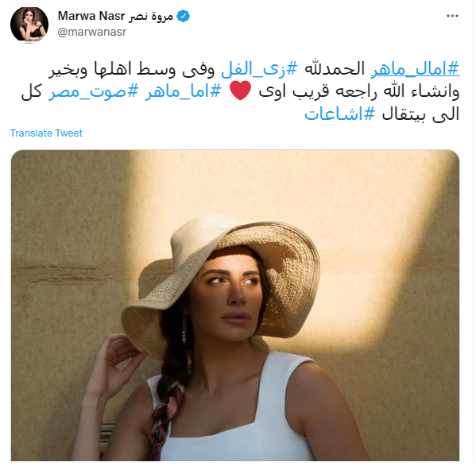This screenshot has height=466, width=476.
Task: Click the Marwa Nasr display name
Action: click(x=91, y=16)
